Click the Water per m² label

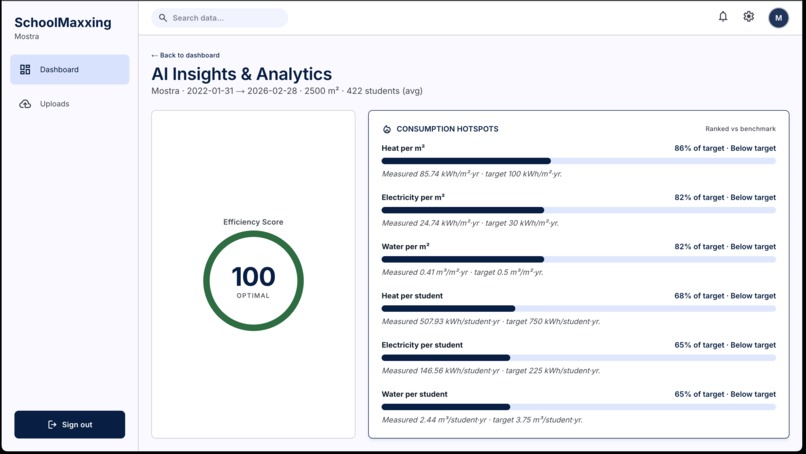click(405, 247)
